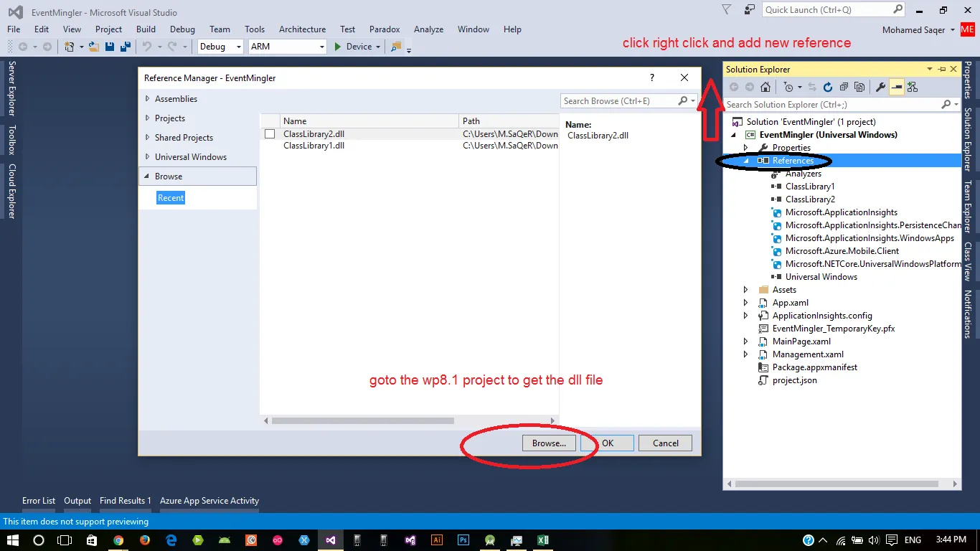Click the New Project toolbar icon

pyautogui.click(x=70, y=47)
